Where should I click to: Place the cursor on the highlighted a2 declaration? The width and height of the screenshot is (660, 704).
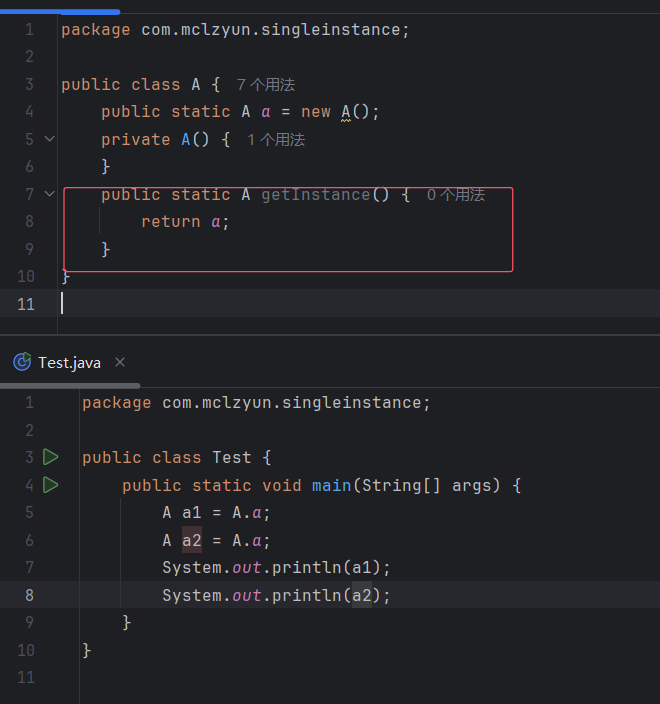(192, 540)
